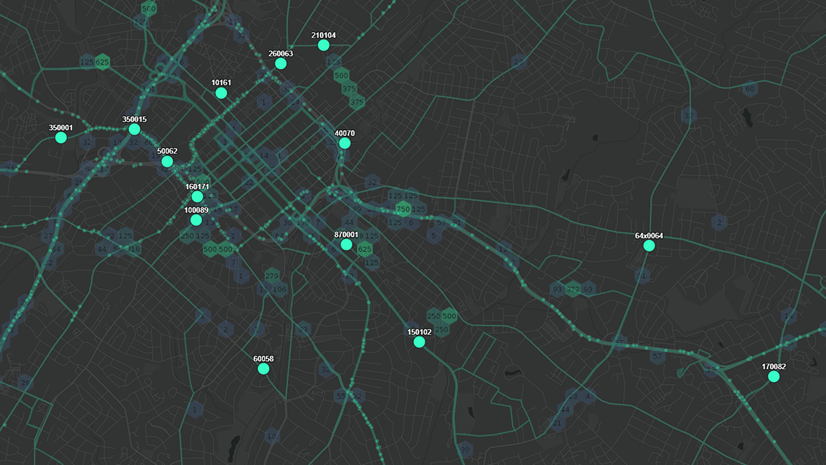Select station marker 870001
The image size is (826, 465).
[x=346, y=244]
